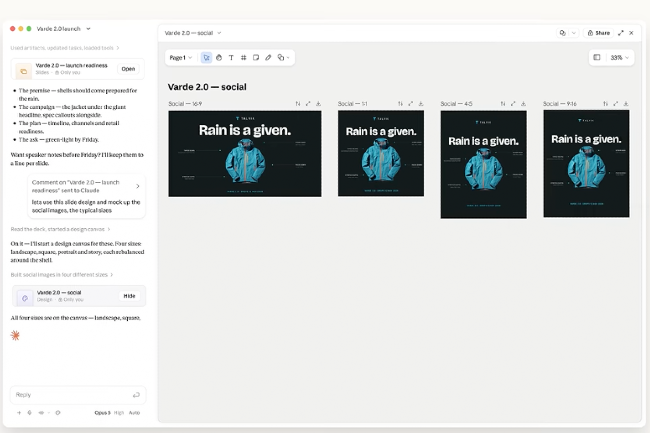Select the Frame grid tool

pyautogui.click(x=244, y=58)
